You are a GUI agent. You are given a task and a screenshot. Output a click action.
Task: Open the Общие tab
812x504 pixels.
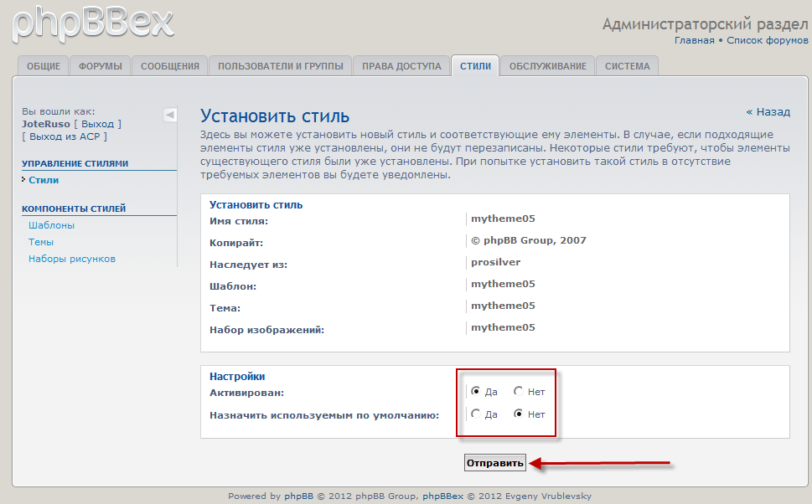coord(44,66)
